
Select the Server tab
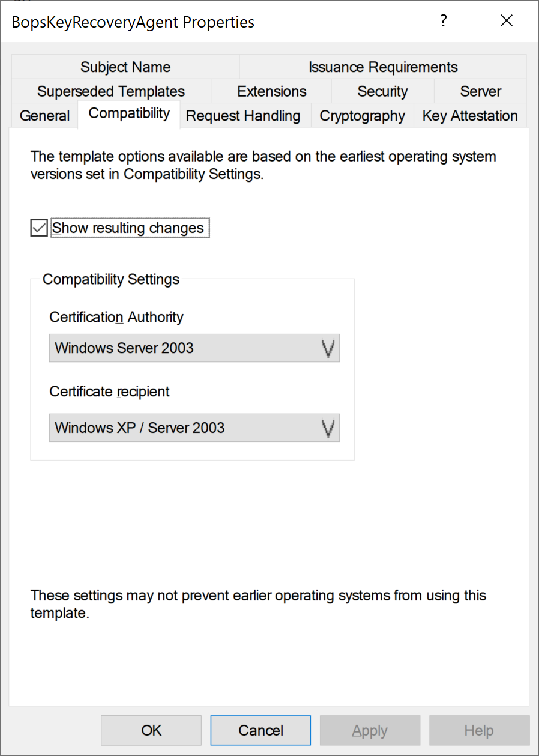480,91
